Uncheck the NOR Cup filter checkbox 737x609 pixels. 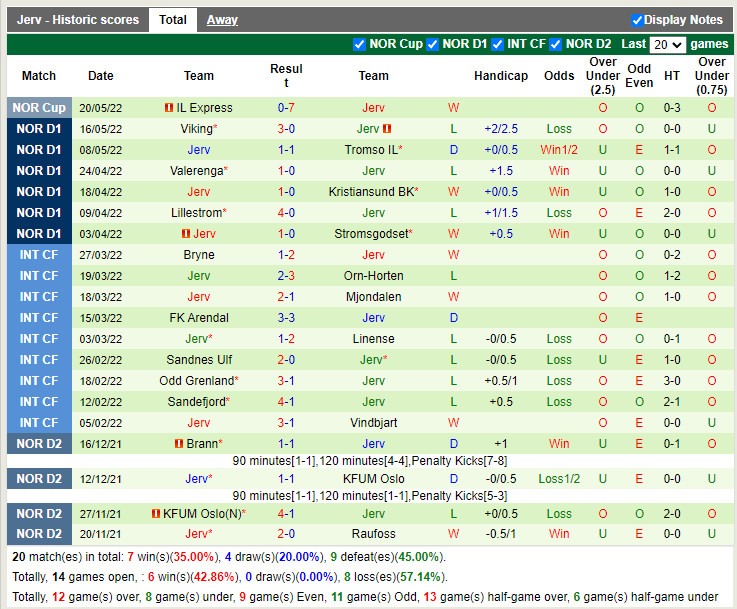360,44
